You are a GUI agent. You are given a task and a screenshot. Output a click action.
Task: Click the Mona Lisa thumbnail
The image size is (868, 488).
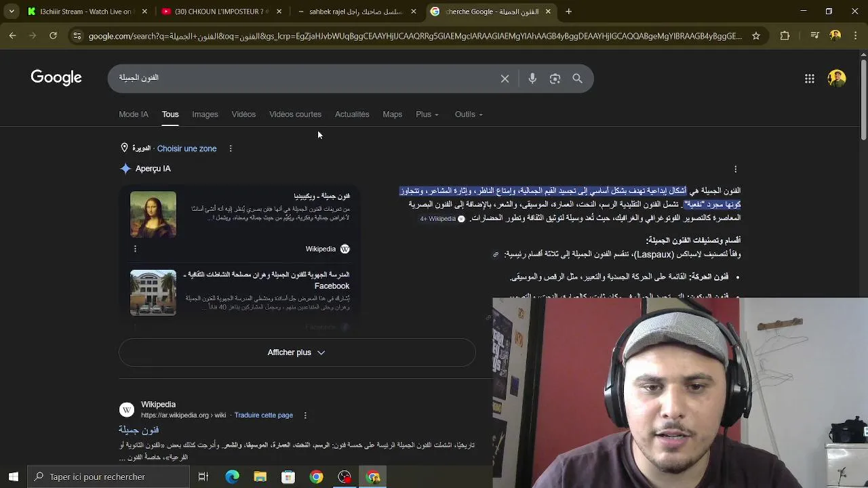coord(153,214)
